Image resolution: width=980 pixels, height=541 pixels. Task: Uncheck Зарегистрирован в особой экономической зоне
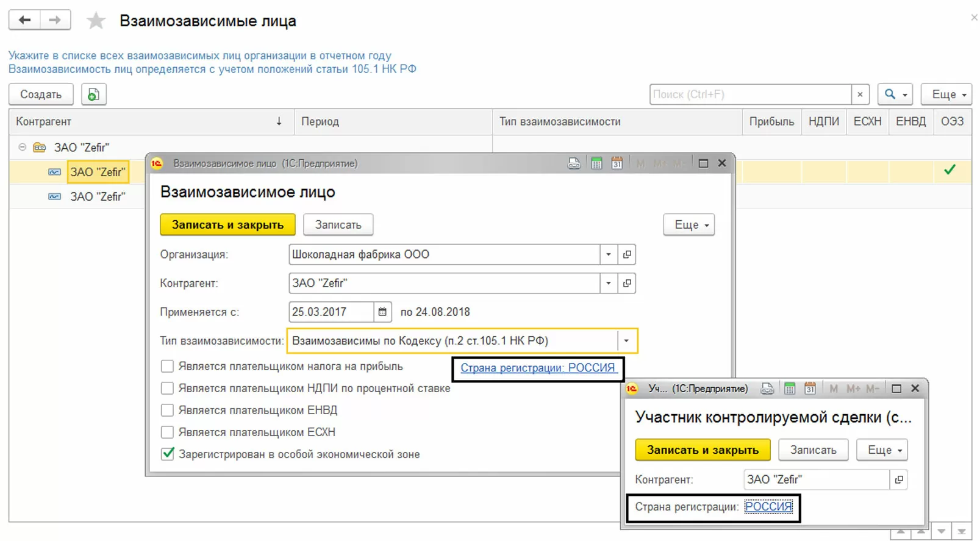(x=167, y=454)
